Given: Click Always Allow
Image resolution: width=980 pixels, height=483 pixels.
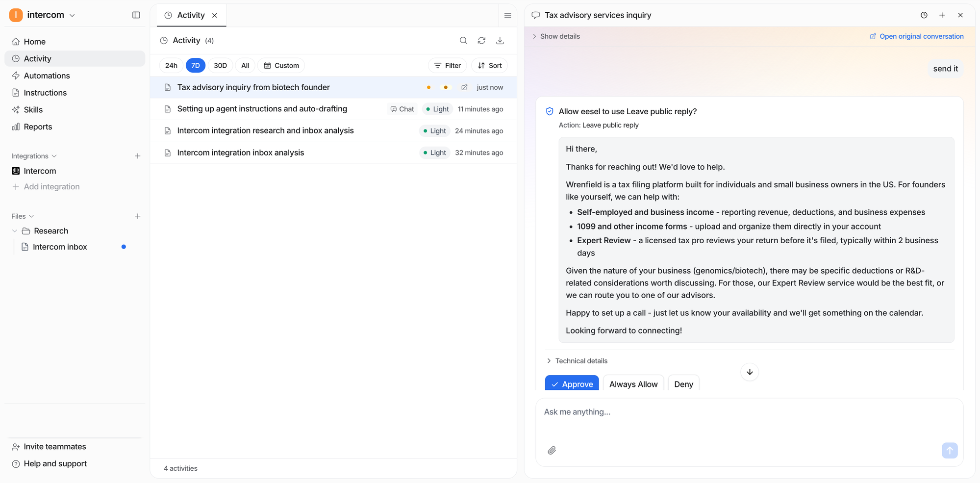Looking at the screenshot, I should coord(633,384).
